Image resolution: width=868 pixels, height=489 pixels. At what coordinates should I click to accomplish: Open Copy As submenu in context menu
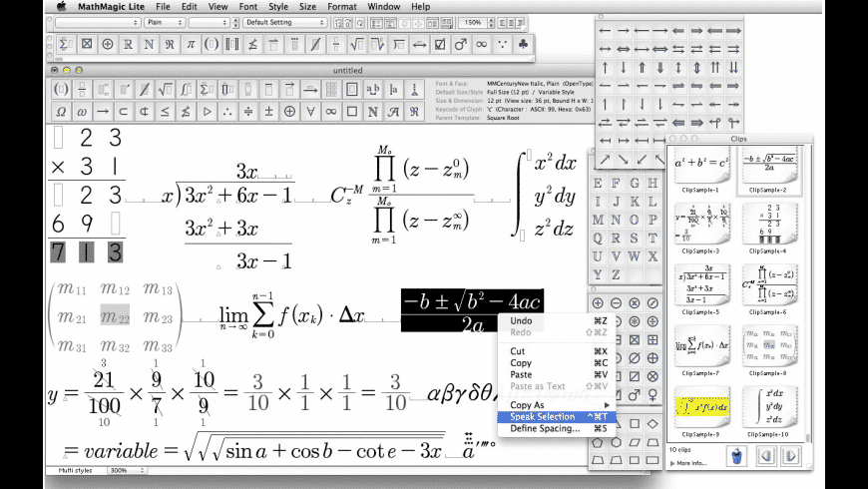(x=557, y=405)
